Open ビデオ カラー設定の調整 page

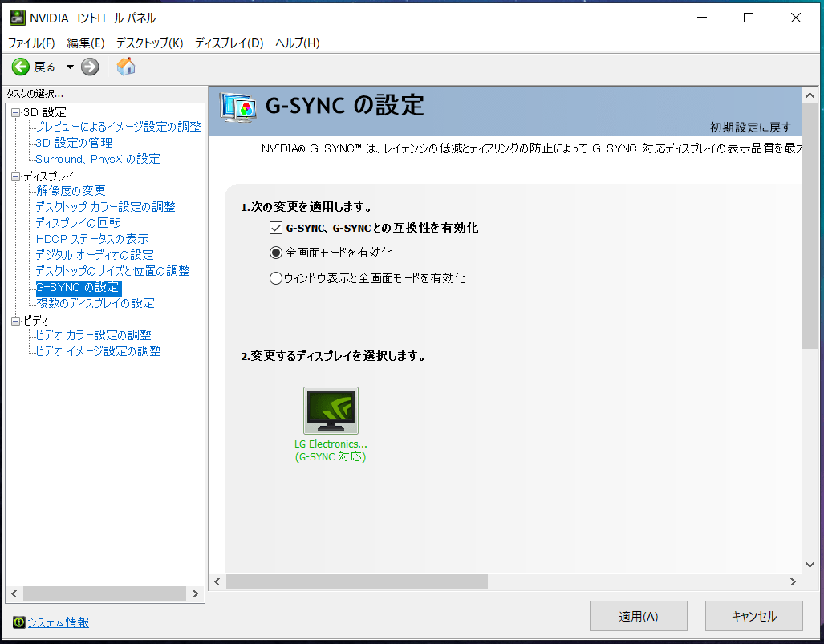click(93, 335)
